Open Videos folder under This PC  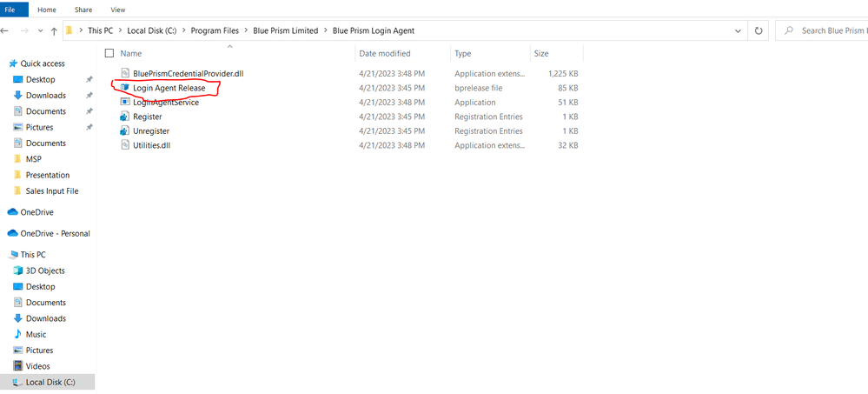point(37,366)
